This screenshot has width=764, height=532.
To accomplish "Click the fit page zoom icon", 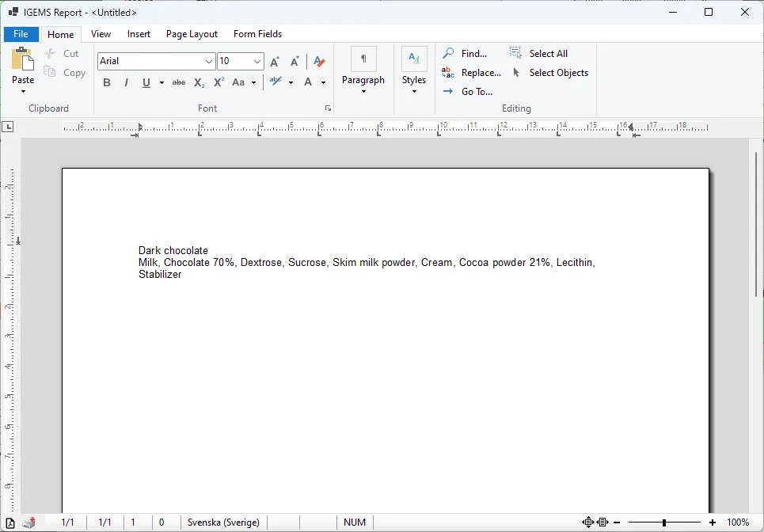I will point(588,522).
